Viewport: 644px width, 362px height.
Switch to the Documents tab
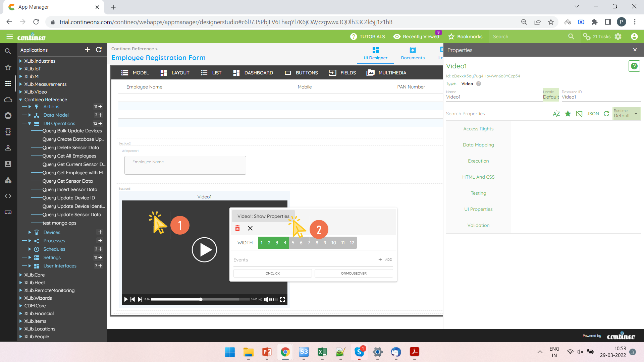click(x=413, y=53)
